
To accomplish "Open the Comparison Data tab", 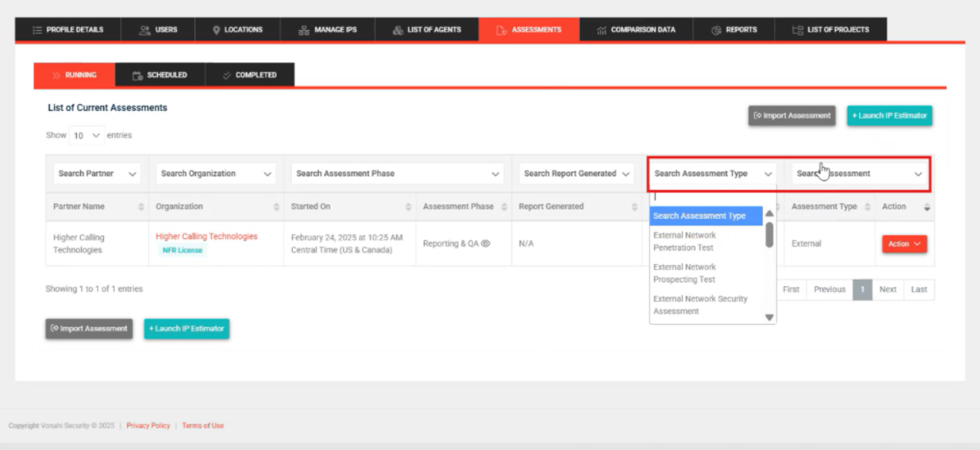I will click(636, 30).
